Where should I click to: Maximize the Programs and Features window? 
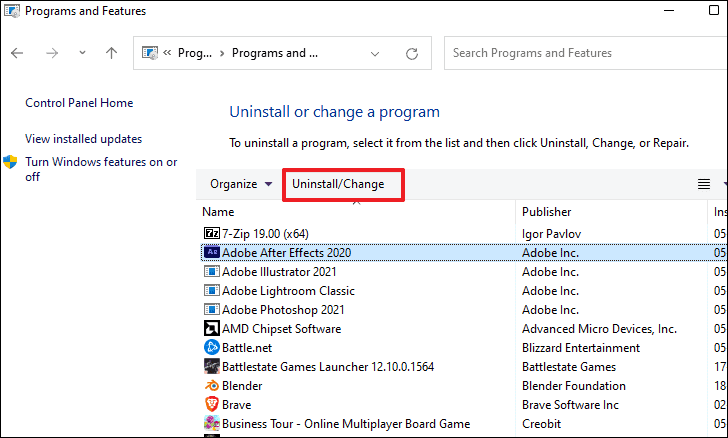click(x=714, y=10)
